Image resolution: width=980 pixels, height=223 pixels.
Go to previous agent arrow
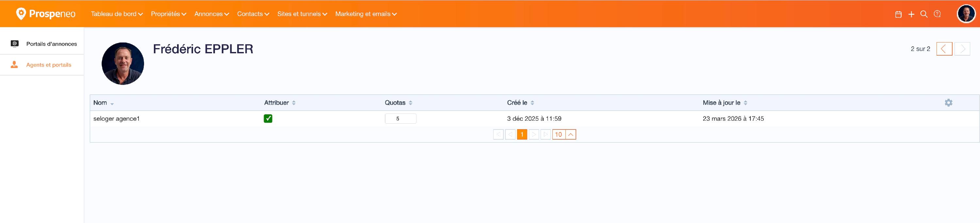[x=944, y=49]
